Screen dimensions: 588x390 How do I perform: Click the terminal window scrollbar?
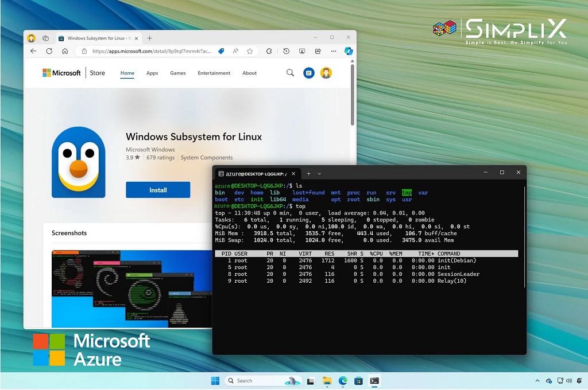click(524, 237)
